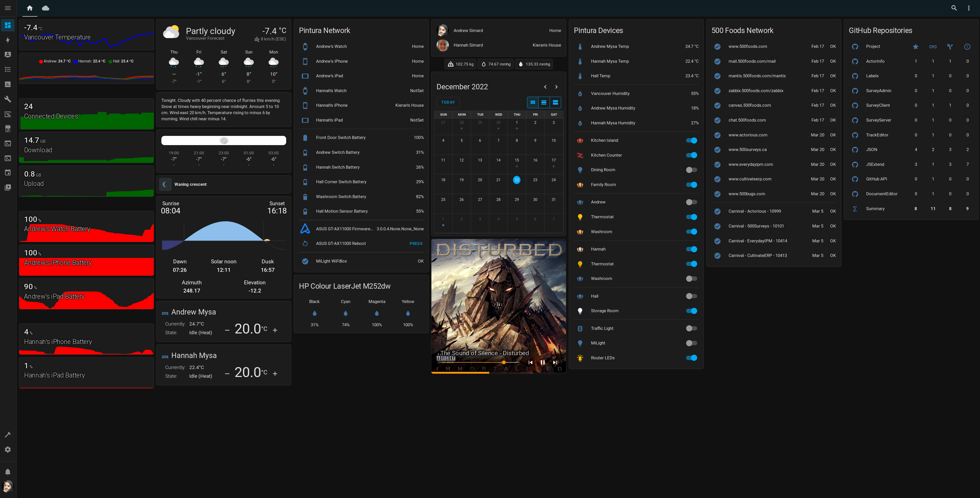The image size is (980, 498).
Task: Turn on the Andrew light group
Action: [x=691, y=202]
